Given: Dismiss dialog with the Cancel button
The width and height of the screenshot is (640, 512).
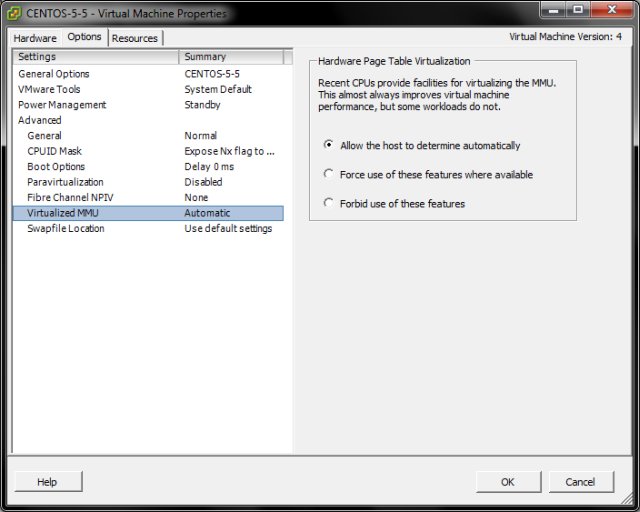Looking at the screenshot, I should (x=581, y=482).
